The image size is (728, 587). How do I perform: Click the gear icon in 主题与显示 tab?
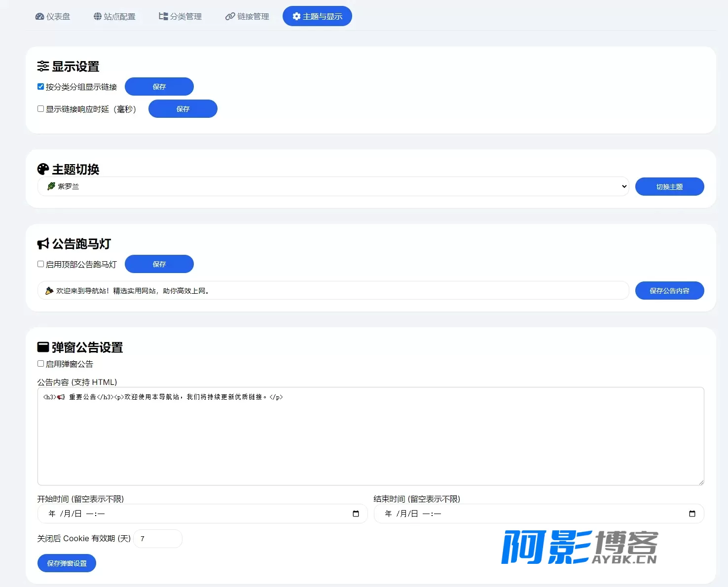tap(296, 16)
